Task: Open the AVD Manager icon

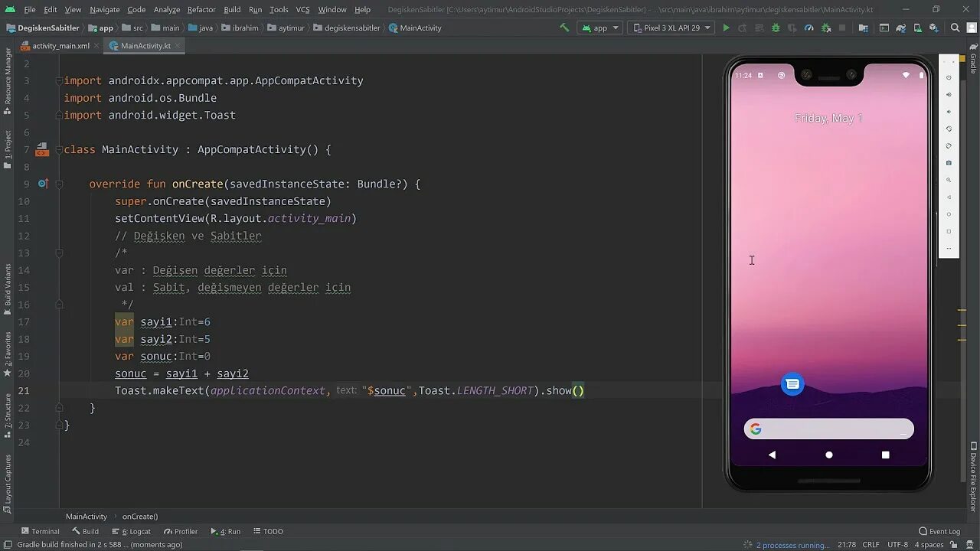Action: pyautogui.click(x=917, y=28)
